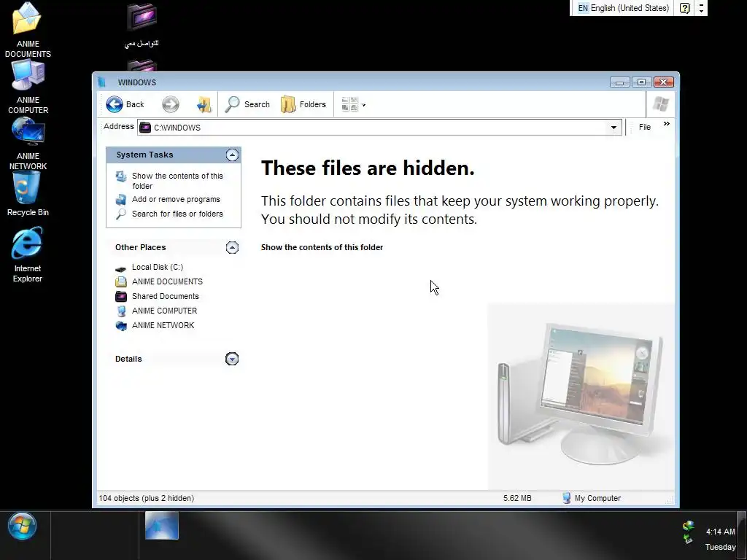Collapse the System Tasks panel
747x560 pixels.
click(x=232, y=155)
